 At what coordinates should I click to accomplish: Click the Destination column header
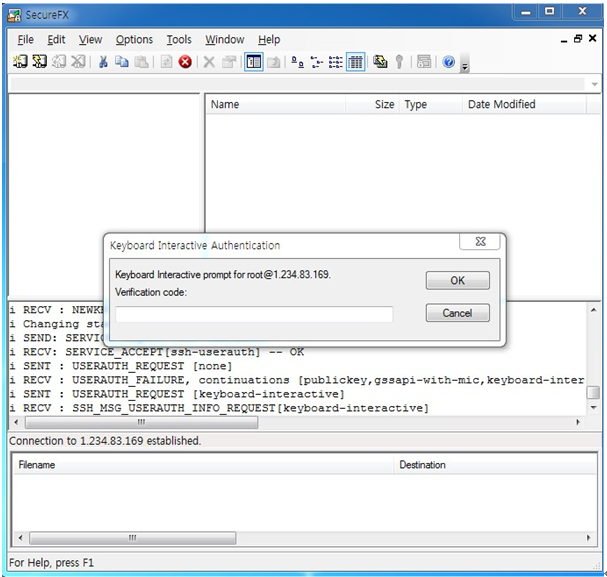(x=495, y=464)
